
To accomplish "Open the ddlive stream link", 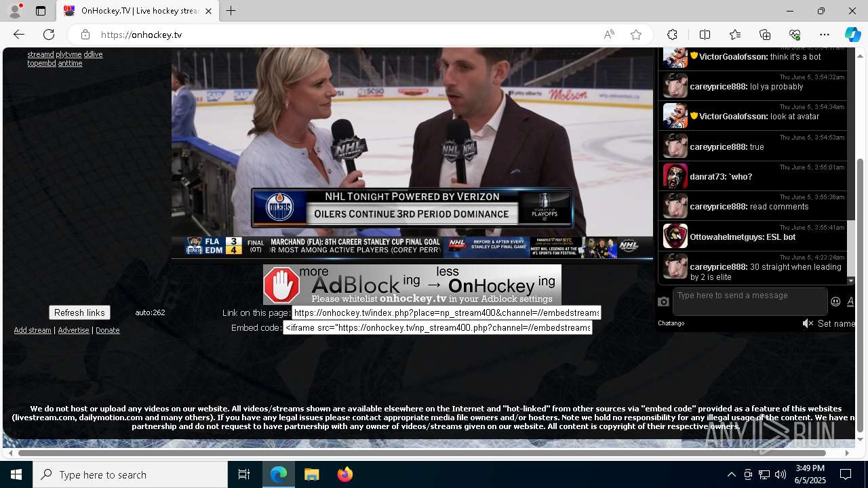I will pyautogui.click(x=93, y=54).
